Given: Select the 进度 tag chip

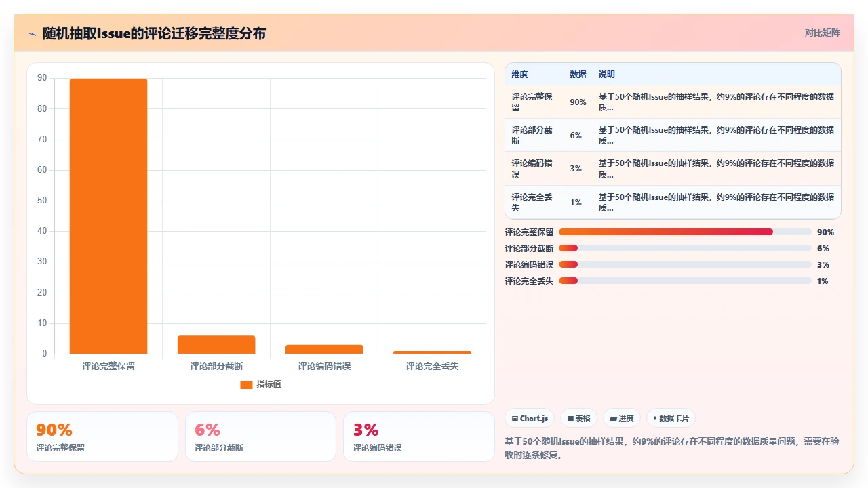Looking at the screenshot, I should (x=622, y=418).
